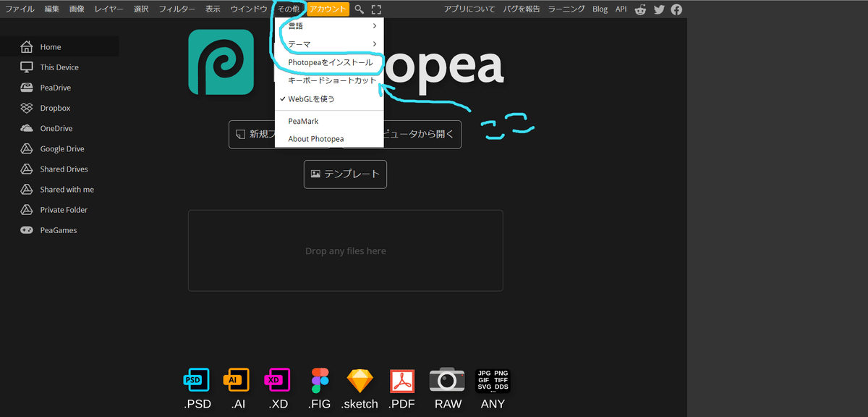Screen dimensions: 868x417
Task: Close the その他 menu
Action: click(x=289, y=9)
